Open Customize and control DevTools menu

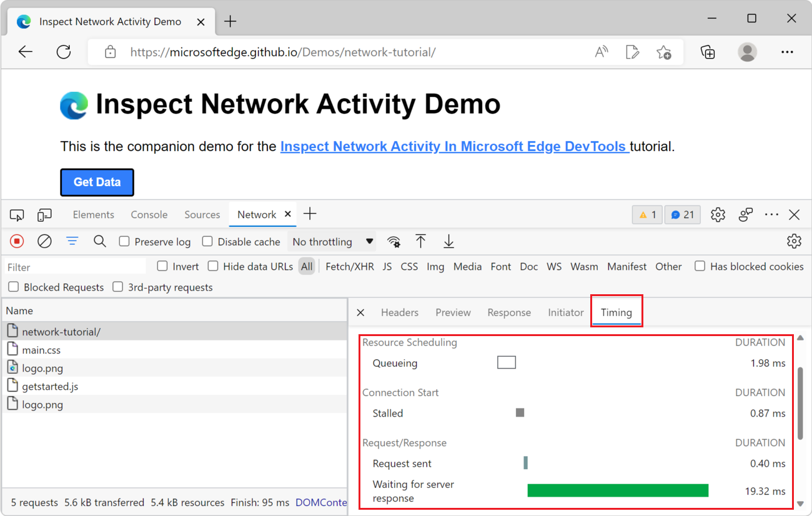pyautogui.click(x=772, y=215)
